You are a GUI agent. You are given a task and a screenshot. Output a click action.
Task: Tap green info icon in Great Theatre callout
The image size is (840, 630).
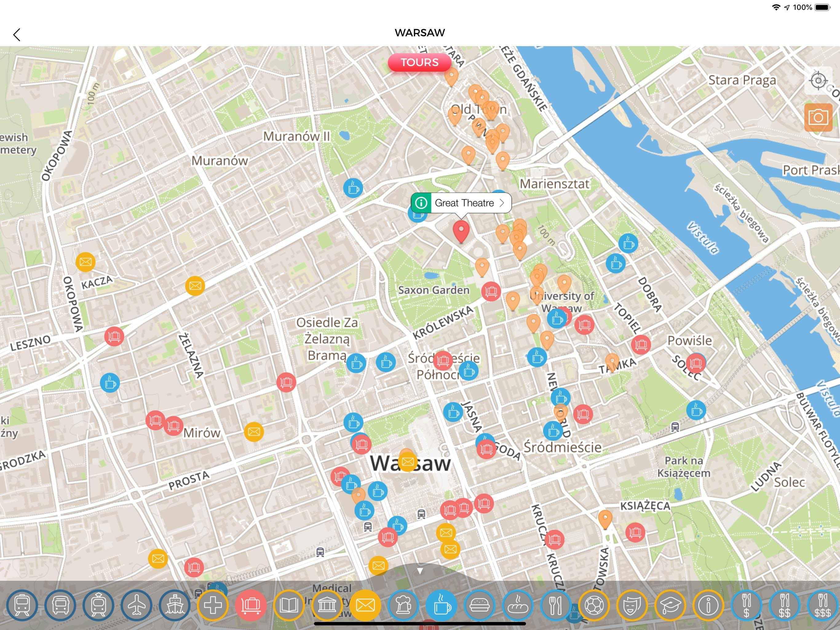point(421,203)
